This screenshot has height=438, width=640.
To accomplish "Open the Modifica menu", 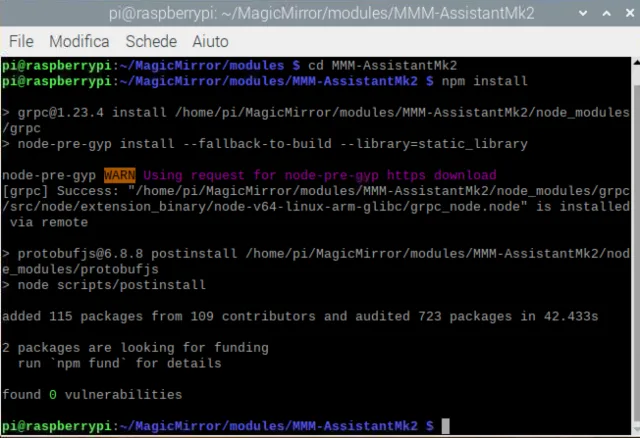I will click(79, 42).
